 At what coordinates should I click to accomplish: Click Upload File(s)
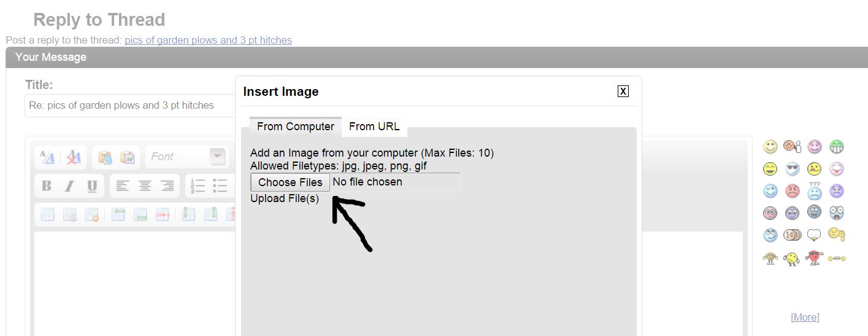click(x=285, y=198)
